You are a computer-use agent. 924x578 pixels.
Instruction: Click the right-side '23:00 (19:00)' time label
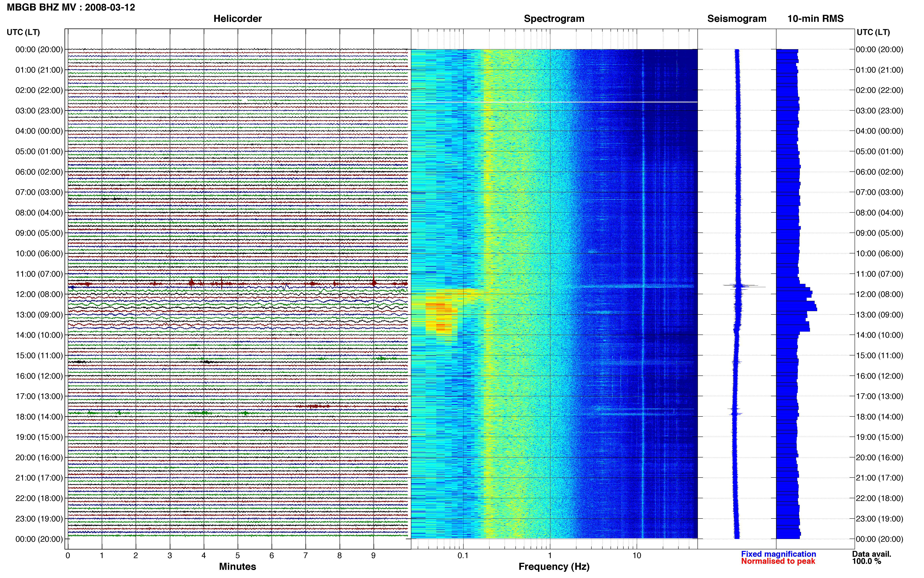[879, 519]
